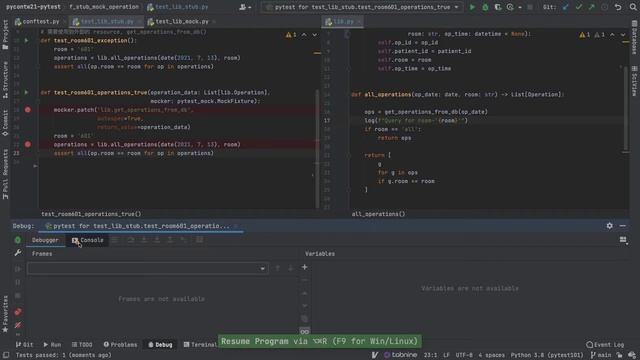The image size is (640, 360).
Task: Open the Problems tool window
Action: pos(120,344)
